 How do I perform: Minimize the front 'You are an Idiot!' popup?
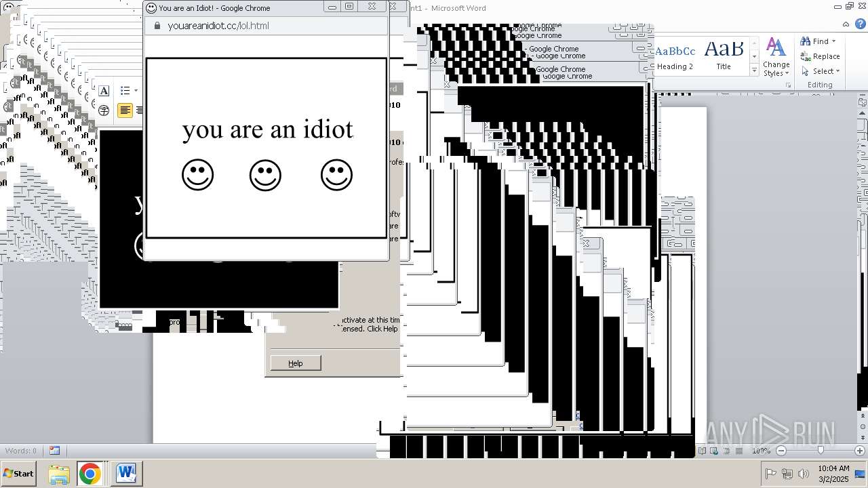pyautogui.click(x=332, y=7)
